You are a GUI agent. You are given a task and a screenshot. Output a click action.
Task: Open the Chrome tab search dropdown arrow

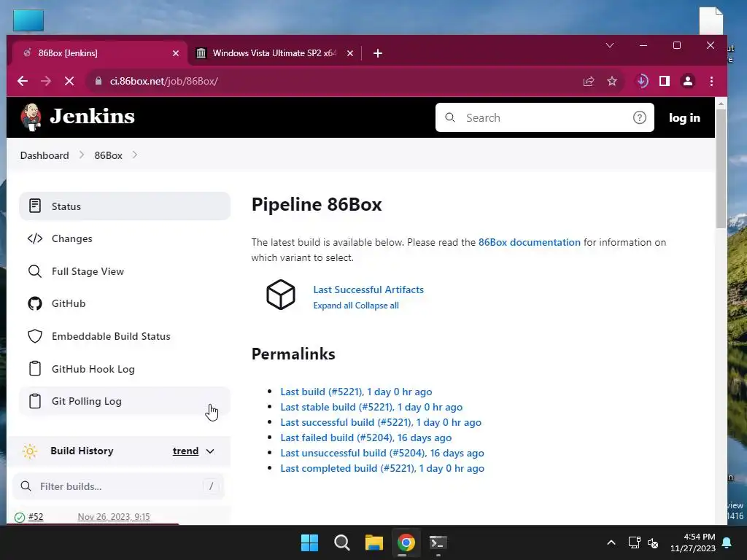tap(609, 45)
